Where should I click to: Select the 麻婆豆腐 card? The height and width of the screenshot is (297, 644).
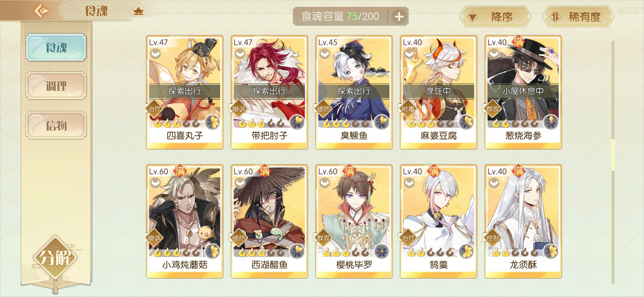[438, 92]
